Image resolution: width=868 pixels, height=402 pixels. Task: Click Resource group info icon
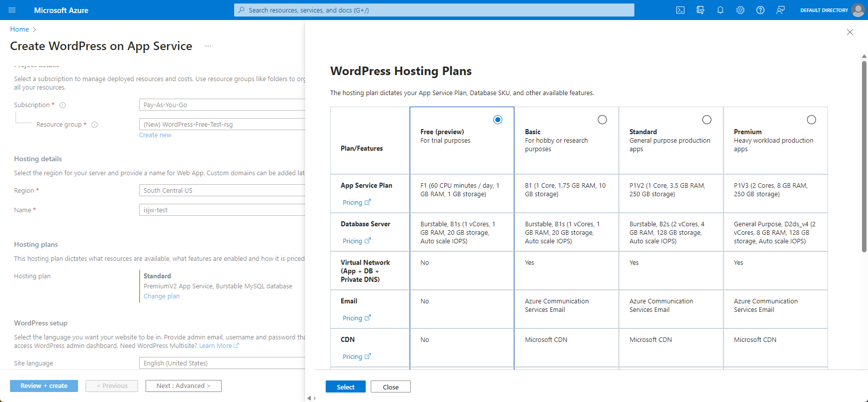[95, 125]
